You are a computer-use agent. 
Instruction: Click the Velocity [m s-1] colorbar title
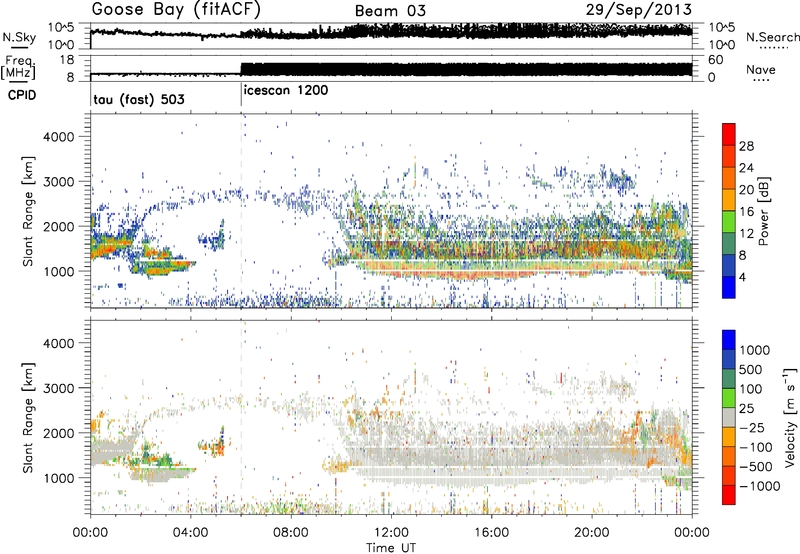pos(790,417)
